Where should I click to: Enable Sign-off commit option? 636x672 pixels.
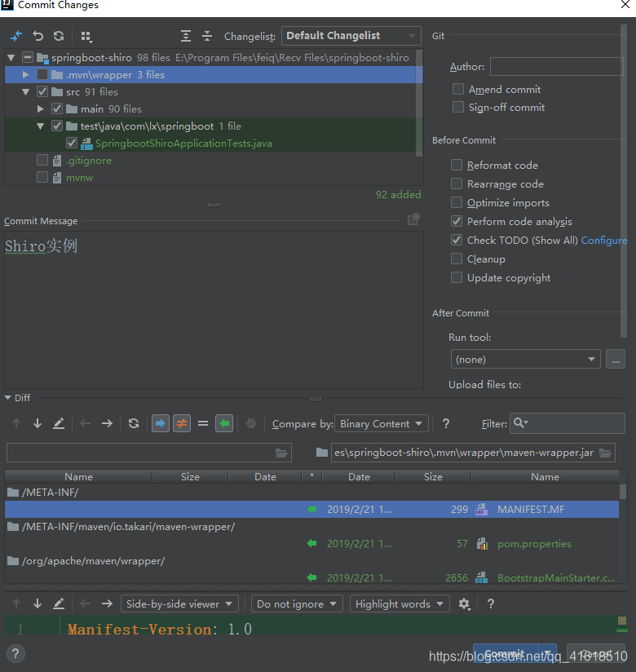click(458, 107)
